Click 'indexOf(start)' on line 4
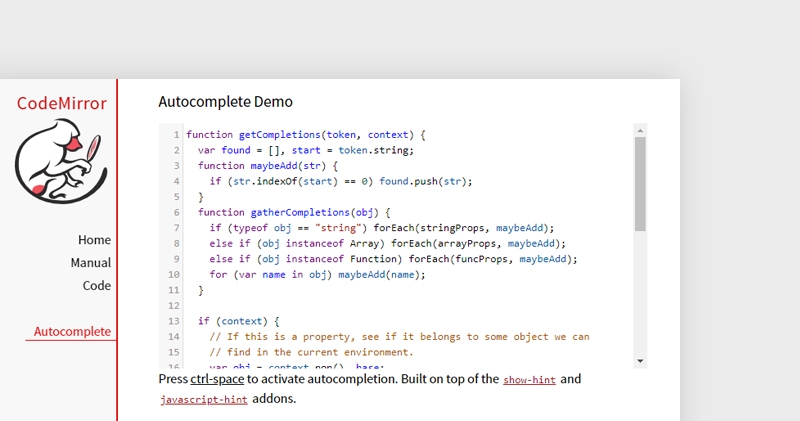The width and height of the screenshot is (800, 421). tap(297, 181)
